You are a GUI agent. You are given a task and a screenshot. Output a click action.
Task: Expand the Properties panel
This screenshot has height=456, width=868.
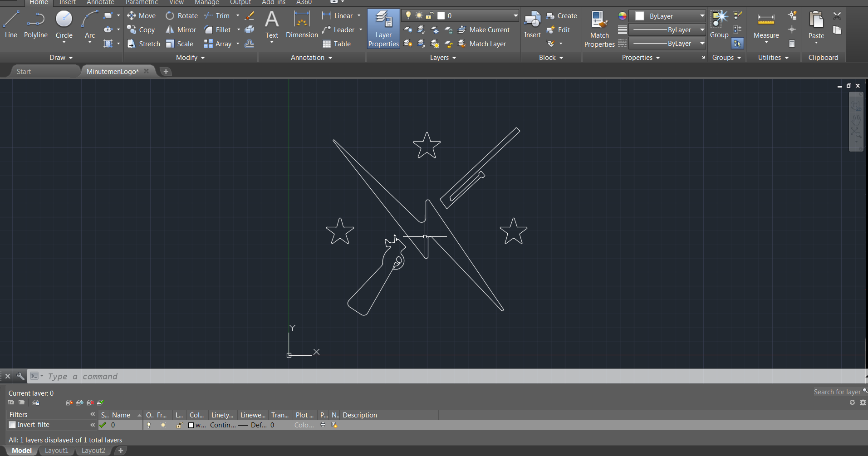point(641,58)
